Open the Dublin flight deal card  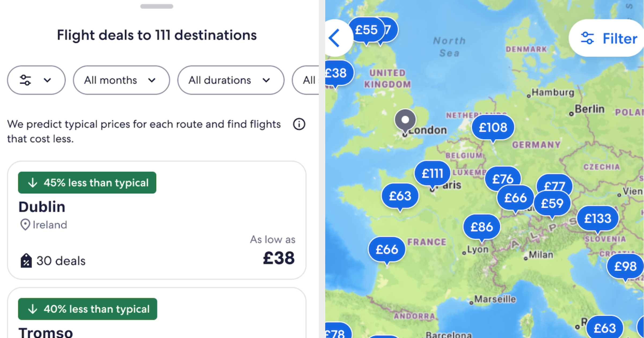pyautogui.click(x=157, y=220)
